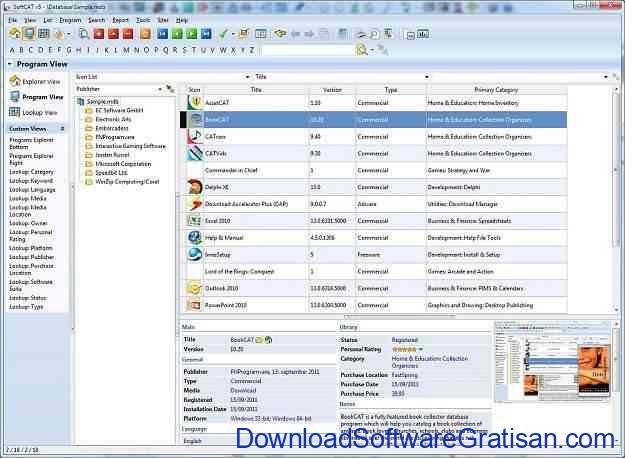Open the Search menu
This screenshot has width=625, height=458.
96,20
